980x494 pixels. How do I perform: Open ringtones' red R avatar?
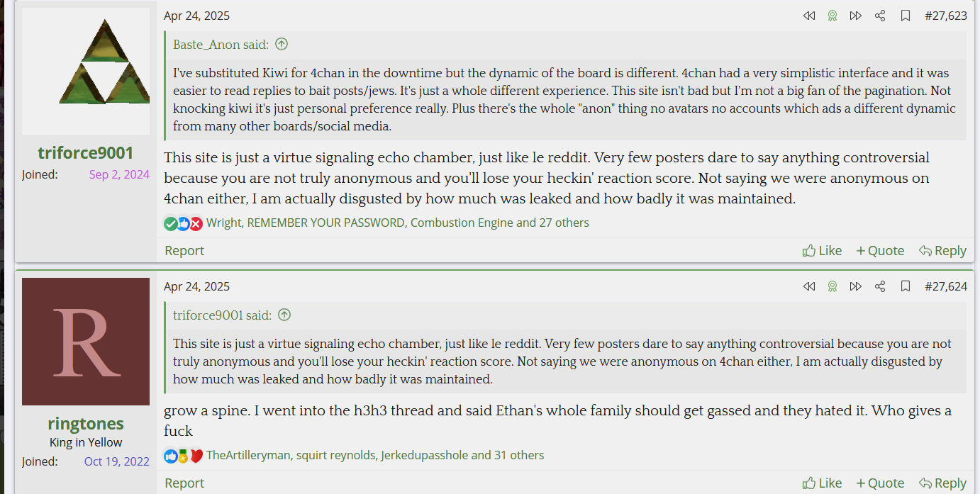[86, 342]
